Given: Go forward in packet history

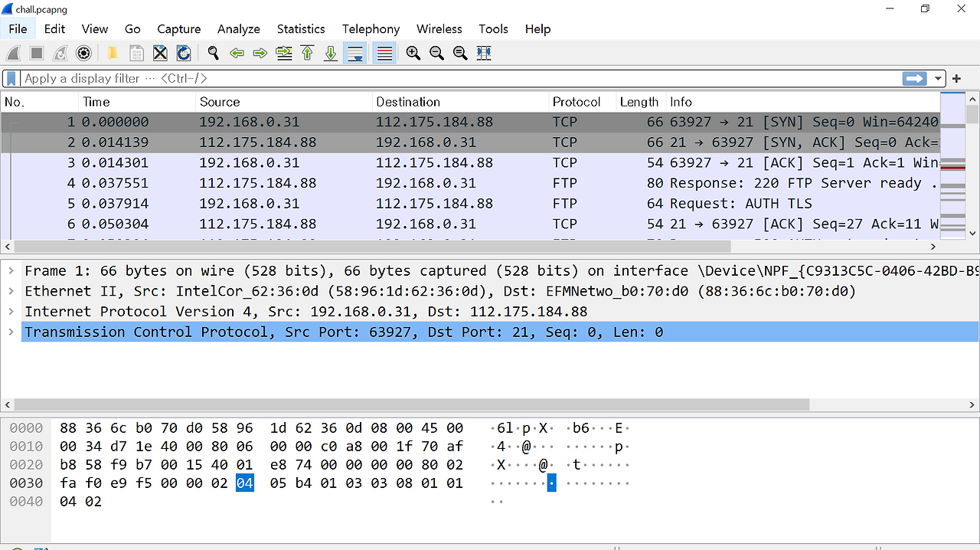Looking at the screenshot, I should pyautogui.click(x=260, y=53).
